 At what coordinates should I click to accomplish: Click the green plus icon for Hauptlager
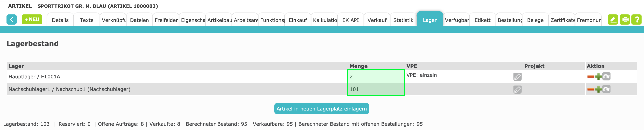tap(598, 77)
